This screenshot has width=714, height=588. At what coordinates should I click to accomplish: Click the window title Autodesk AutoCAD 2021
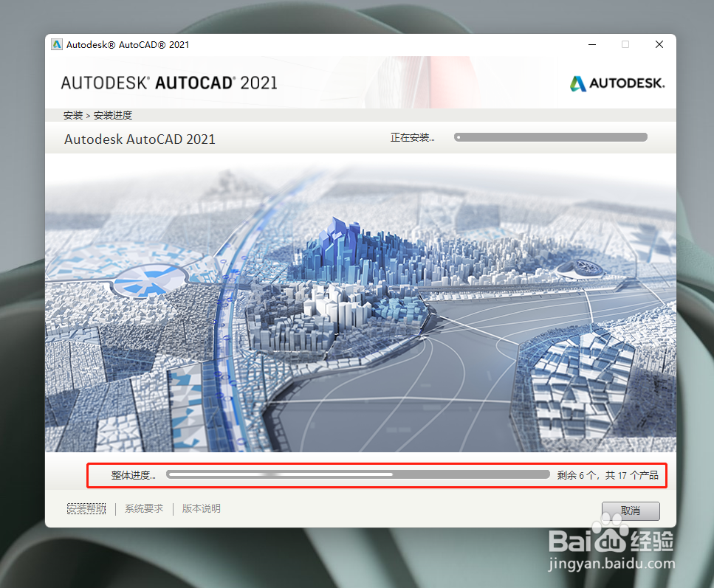click(x=127, y=44)
